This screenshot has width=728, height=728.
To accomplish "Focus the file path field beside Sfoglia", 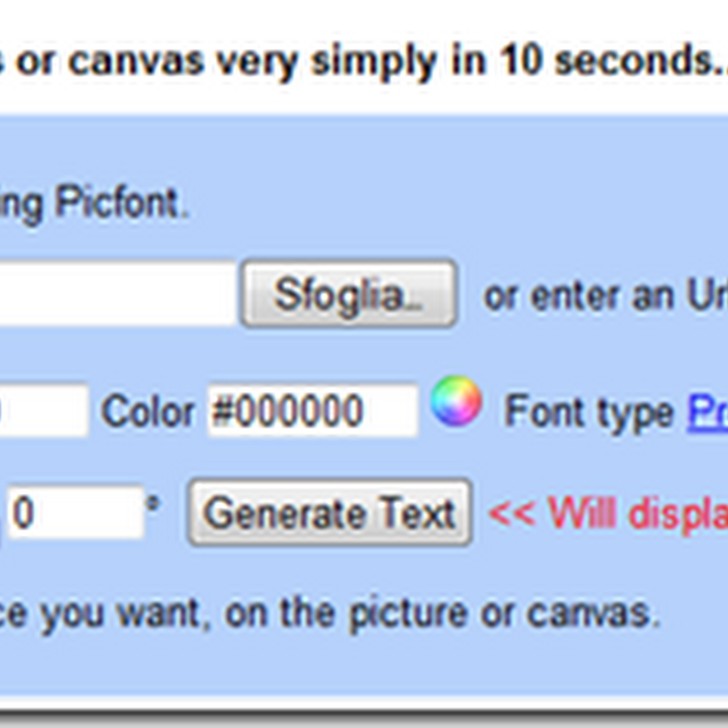I will 117,294.
